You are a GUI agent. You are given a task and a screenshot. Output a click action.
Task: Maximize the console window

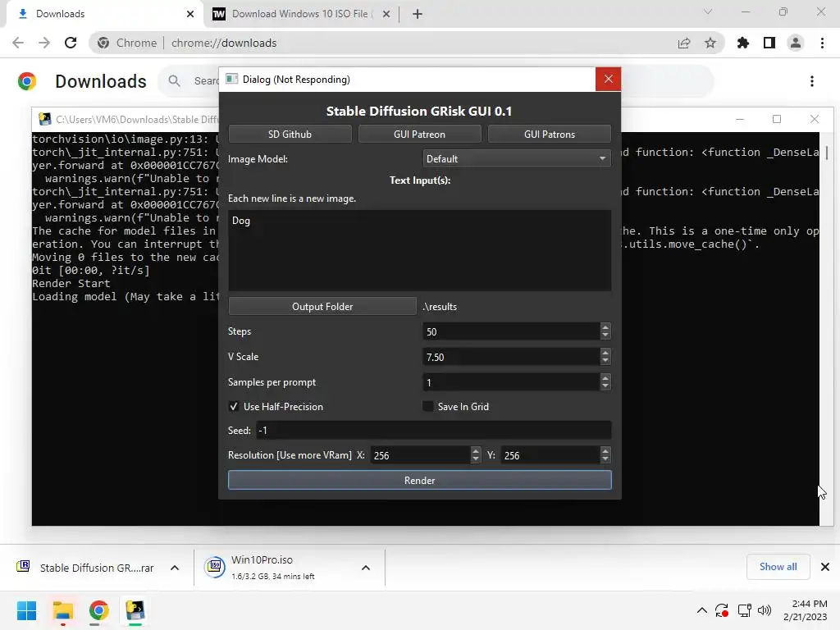click(777, 119)
